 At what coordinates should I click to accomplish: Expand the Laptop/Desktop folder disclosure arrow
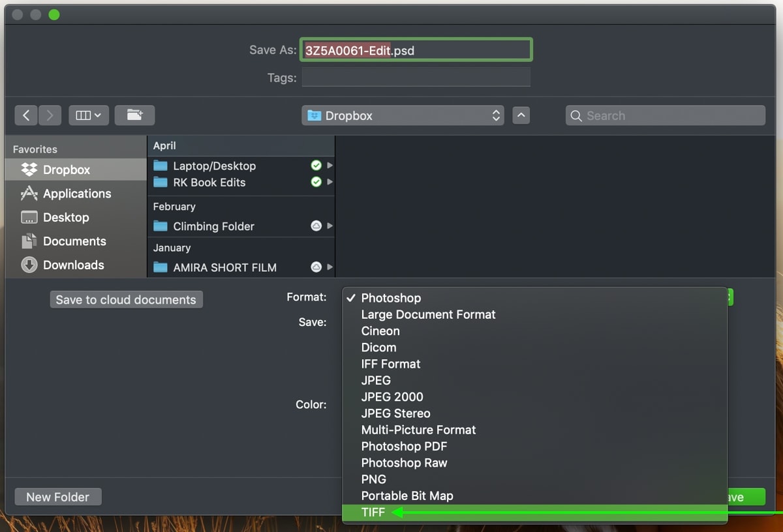click(x=330, y=166)
